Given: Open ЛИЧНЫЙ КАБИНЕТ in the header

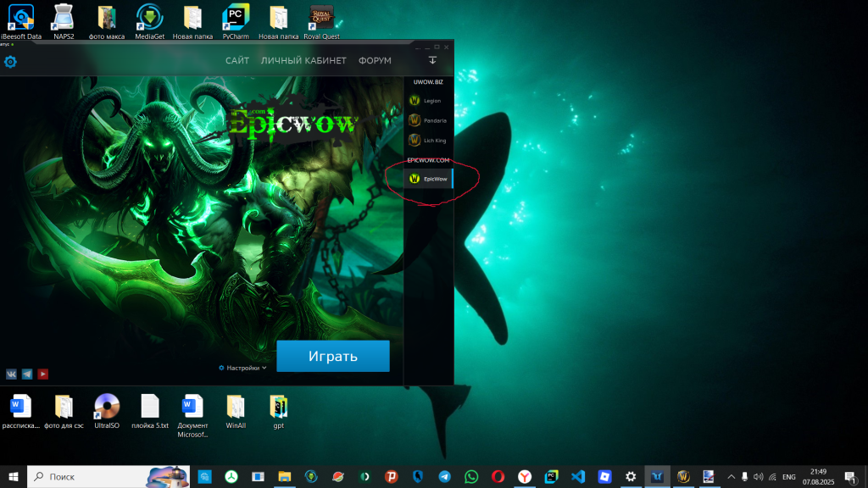Looking at the screenshot, I should [303, 61].
